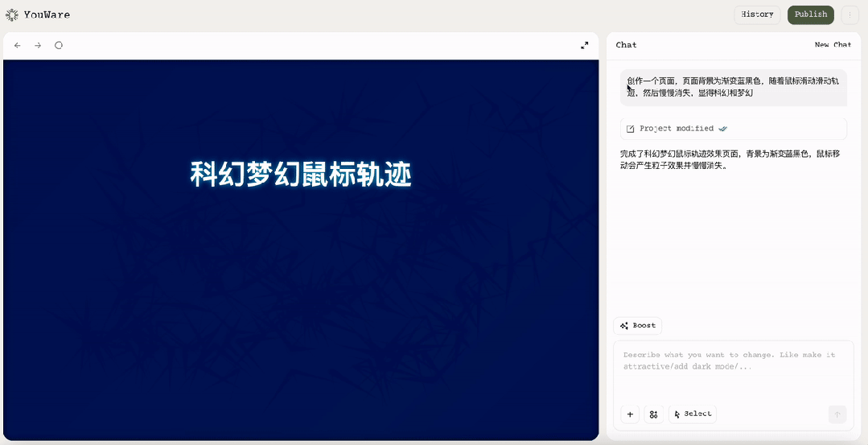Expand the Project modified entry
The height and width of the screenshot is (445, 868).
(x=733, y=129)
